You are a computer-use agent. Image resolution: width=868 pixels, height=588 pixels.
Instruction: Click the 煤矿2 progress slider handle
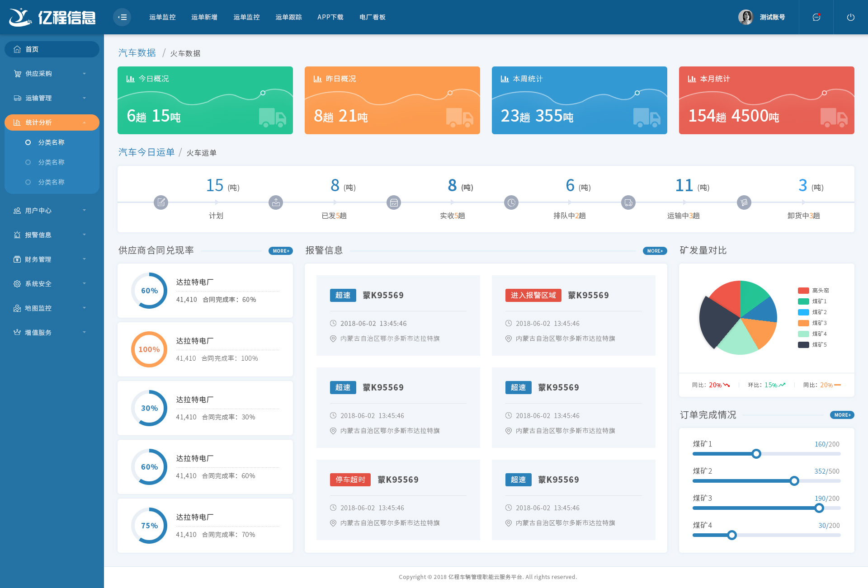[794, 481]
